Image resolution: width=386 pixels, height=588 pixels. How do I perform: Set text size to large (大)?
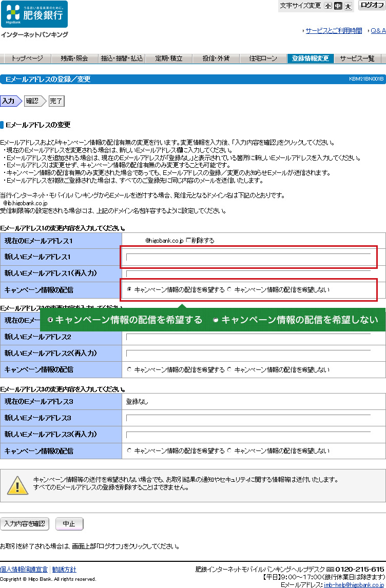click(348, 6)
